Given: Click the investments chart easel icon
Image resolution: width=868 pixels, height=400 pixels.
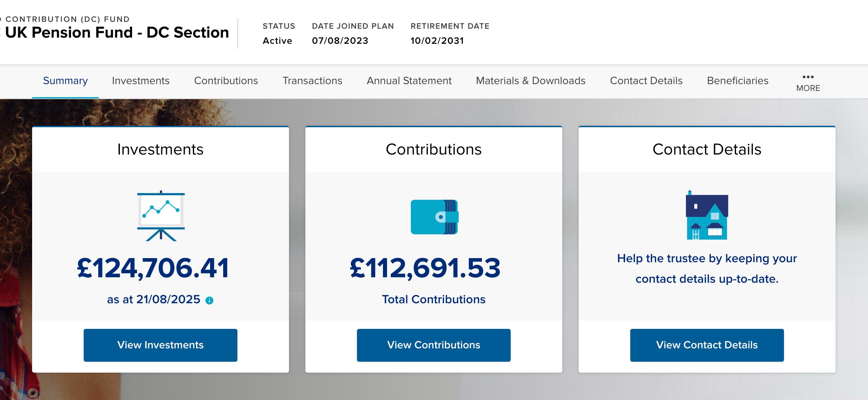Looking at the screenshot, I should click(x=161, y=216).
